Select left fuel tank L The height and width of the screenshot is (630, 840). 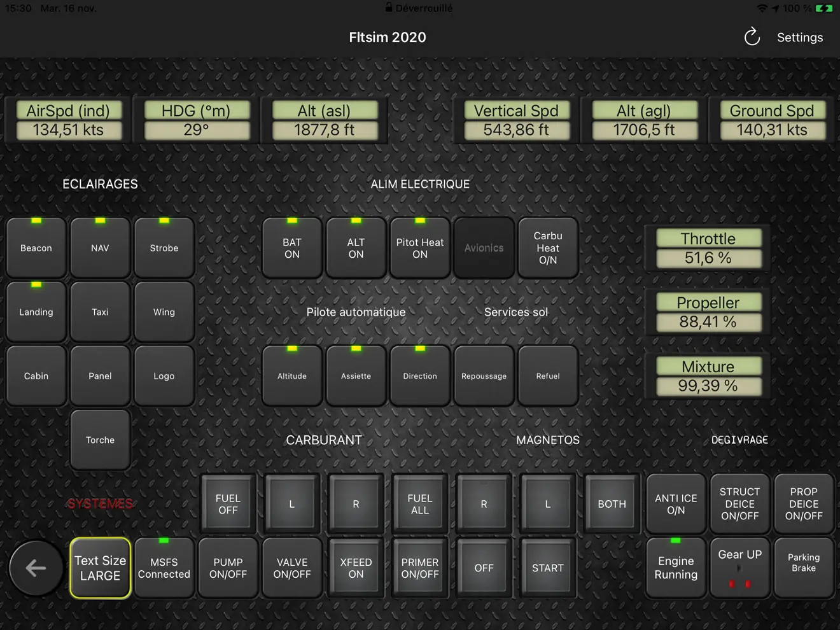pos(292,504)
